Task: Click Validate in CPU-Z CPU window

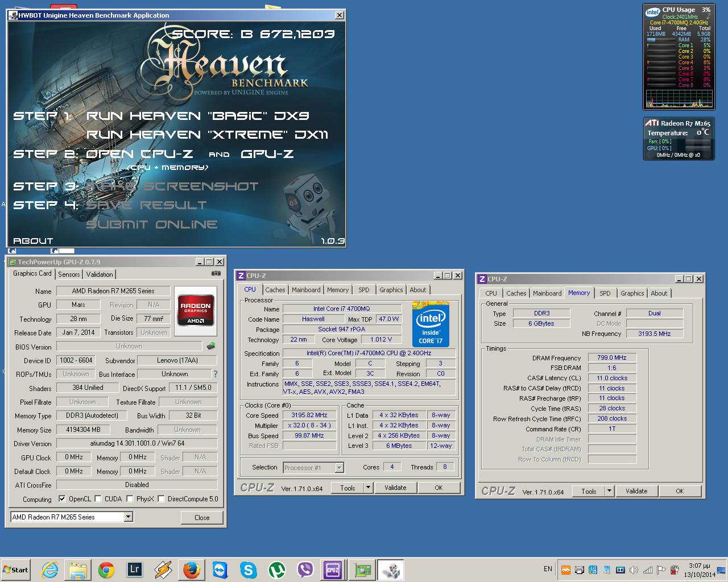Action: pyautogui.click(x=395, y=488)
